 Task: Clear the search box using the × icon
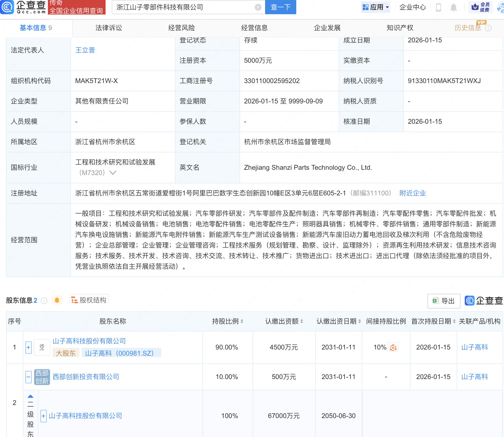258,7
